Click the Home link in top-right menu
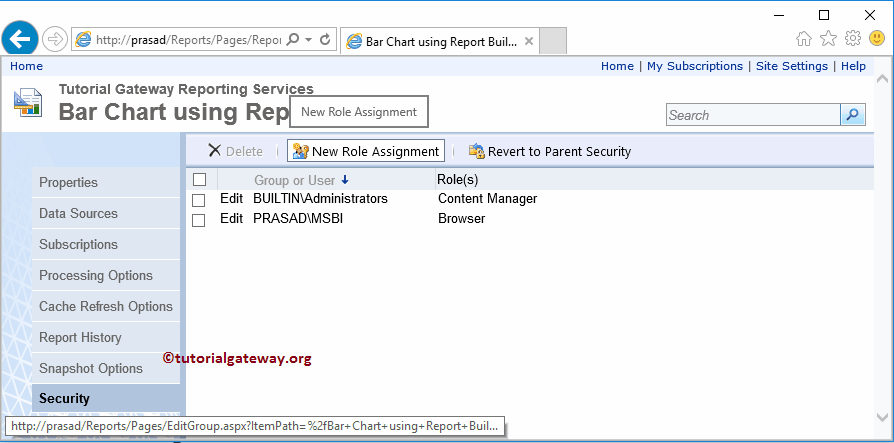This screenshot has width=894, height=443. [x=617, y=66]
